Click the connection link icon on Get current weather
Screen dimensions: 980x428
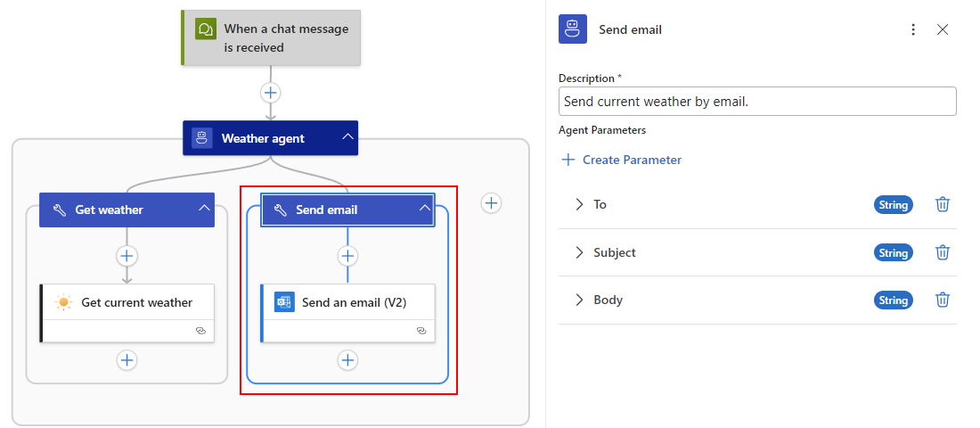click(x=200, y=331)
